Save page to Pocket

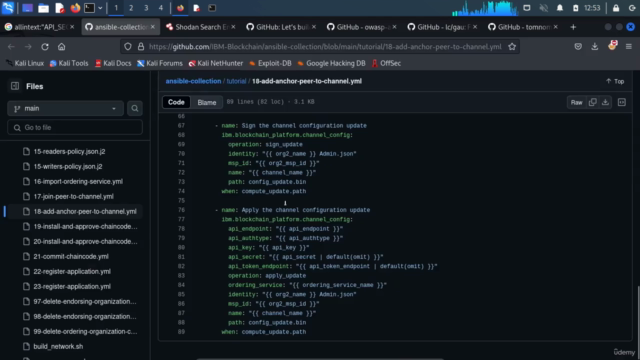[578, 47]
